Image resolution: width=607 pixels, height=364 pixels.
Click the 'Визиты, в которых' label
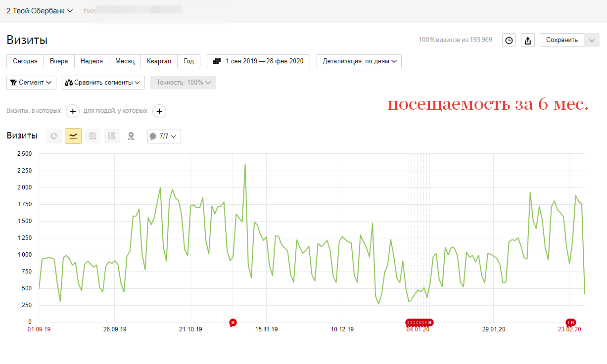click(x=34, y=111)
